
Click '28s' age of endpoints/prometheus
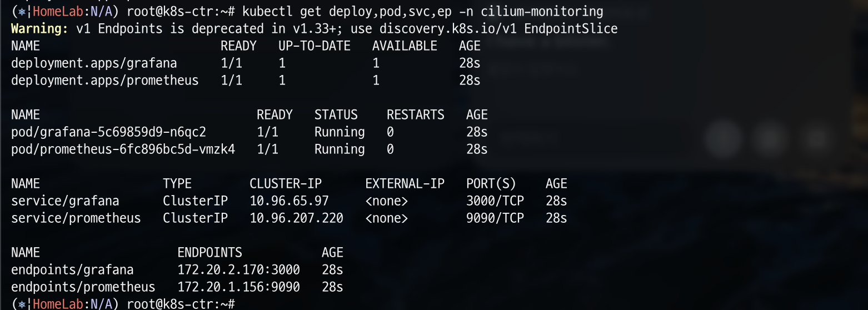point(332,287)
